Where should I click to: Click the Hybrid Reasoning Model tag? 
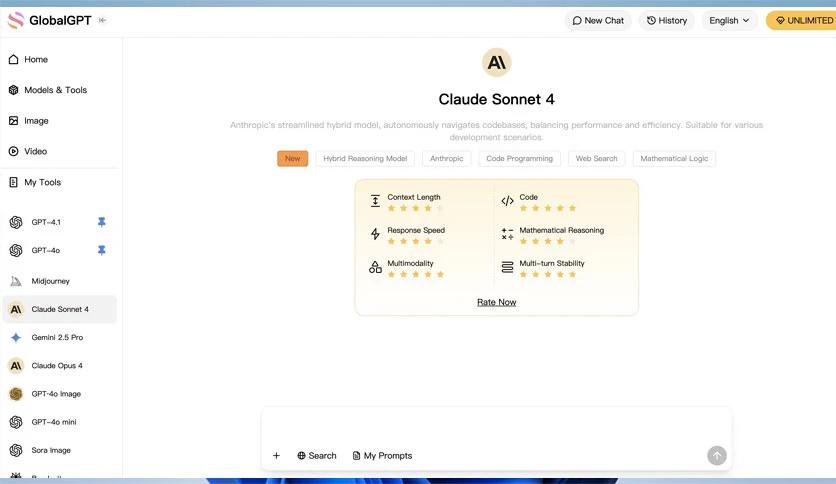click(x=365, y=158)
